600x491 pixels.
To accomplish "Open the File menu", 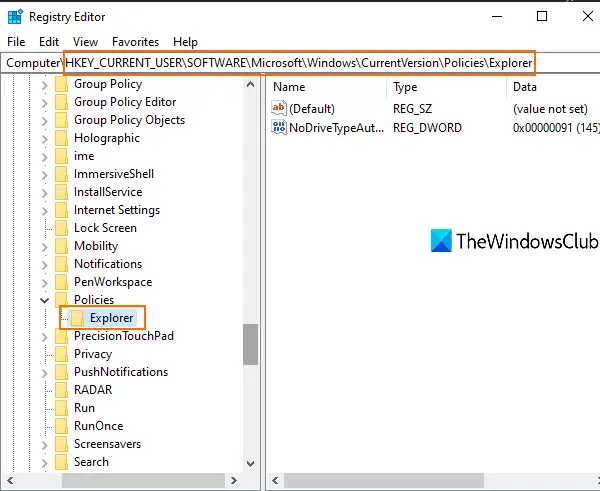I will (16, 42).
